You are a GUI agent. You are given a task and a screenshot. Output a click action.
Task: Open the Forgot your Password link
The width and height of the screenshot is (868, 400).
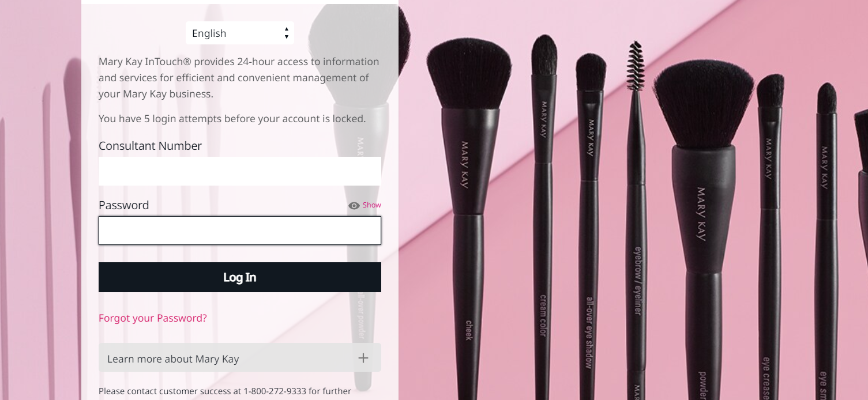click(153, 318)
